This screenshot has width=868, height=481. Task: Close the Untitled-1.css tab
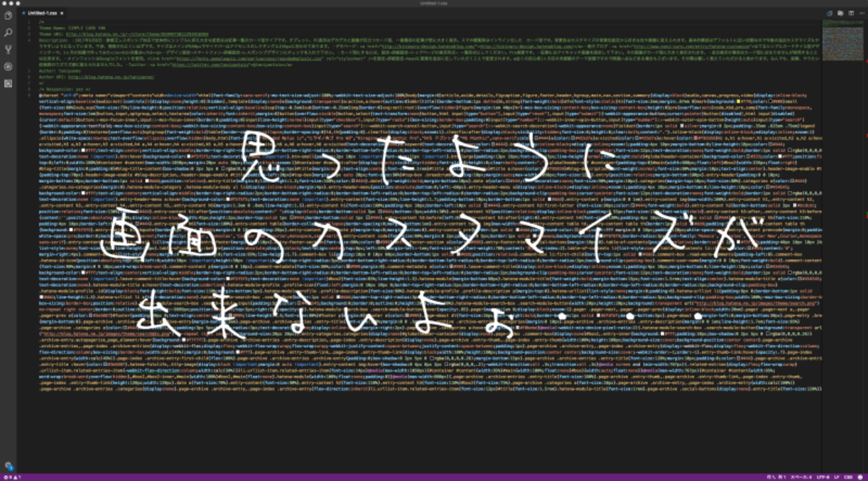click(x=61, y=13)
